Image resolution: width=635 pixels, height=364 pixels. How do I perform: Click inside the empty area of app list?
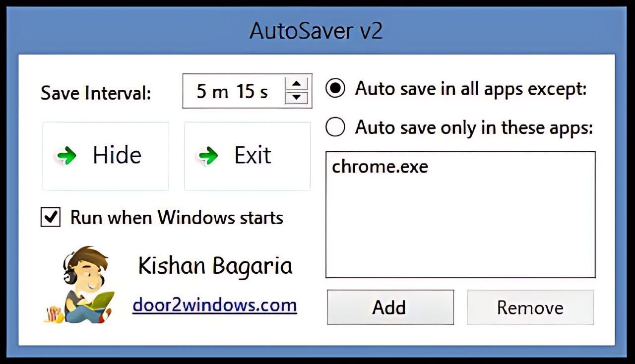click(x=459, y=228)
